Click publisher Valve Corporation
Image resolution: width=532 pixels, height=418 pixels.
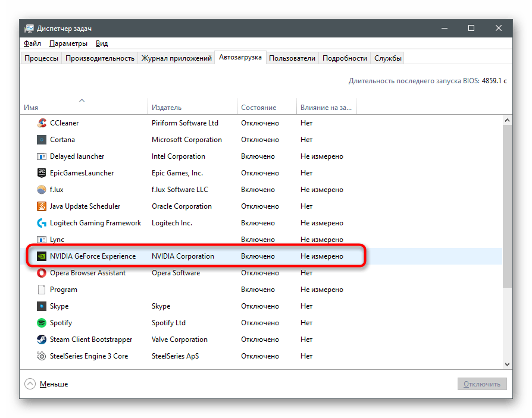(180, 340)
